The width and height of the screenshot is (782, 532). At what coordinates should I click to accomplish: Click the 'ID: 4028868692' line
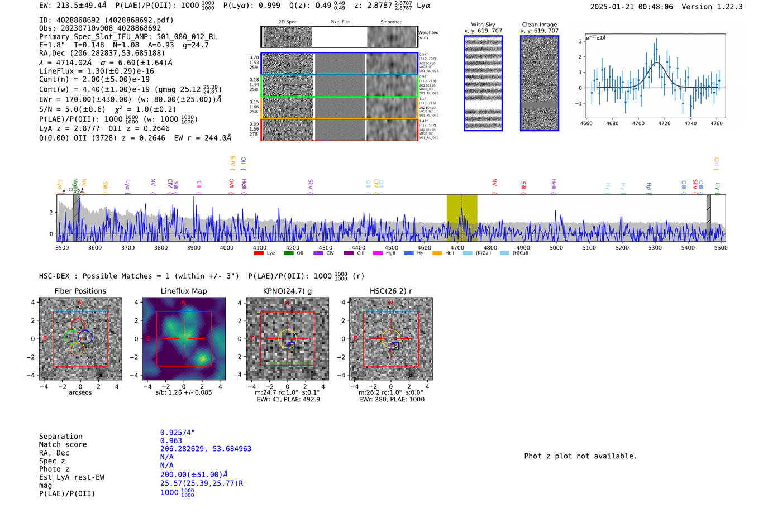(106, 20)
